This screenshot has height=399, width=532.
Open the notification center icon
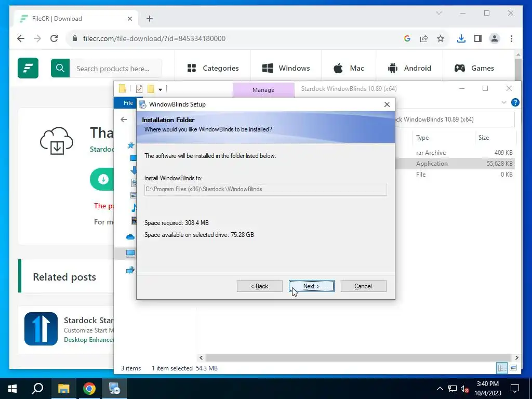[515, 389]
